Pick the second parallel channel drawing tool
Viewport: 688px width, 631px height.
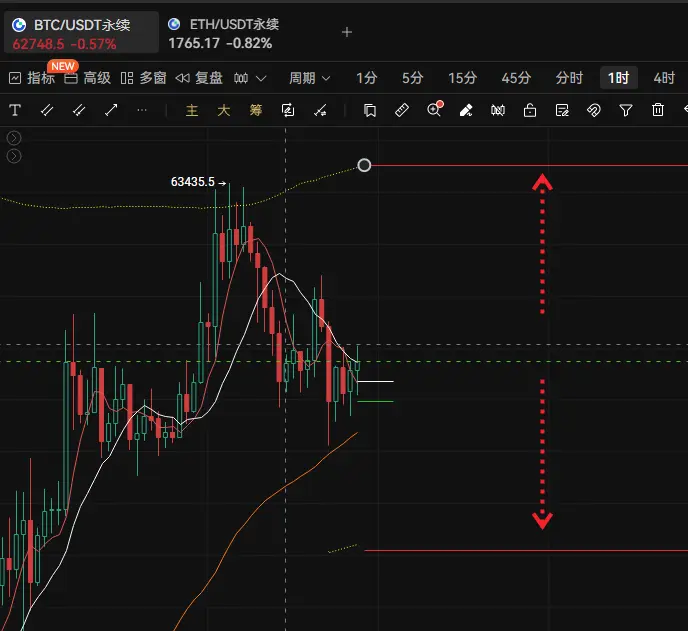coord(79,110)
